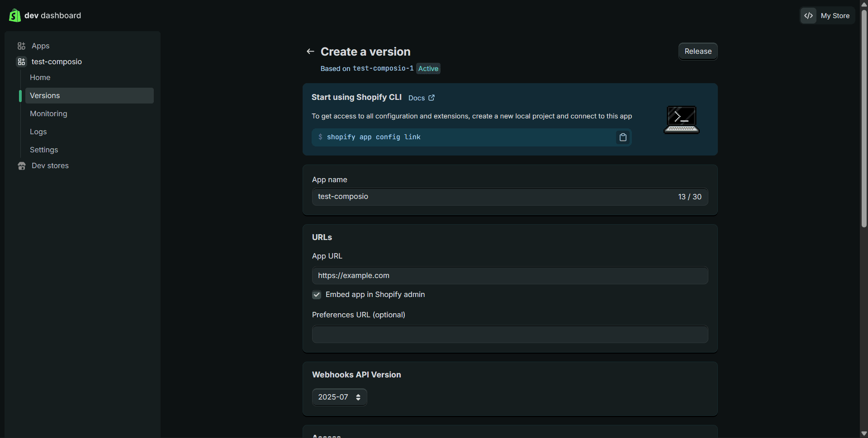Viewport: 868px width, 438px height.
Task: Click the 13 / 30 character counter
Action: [x=690, y=197]
